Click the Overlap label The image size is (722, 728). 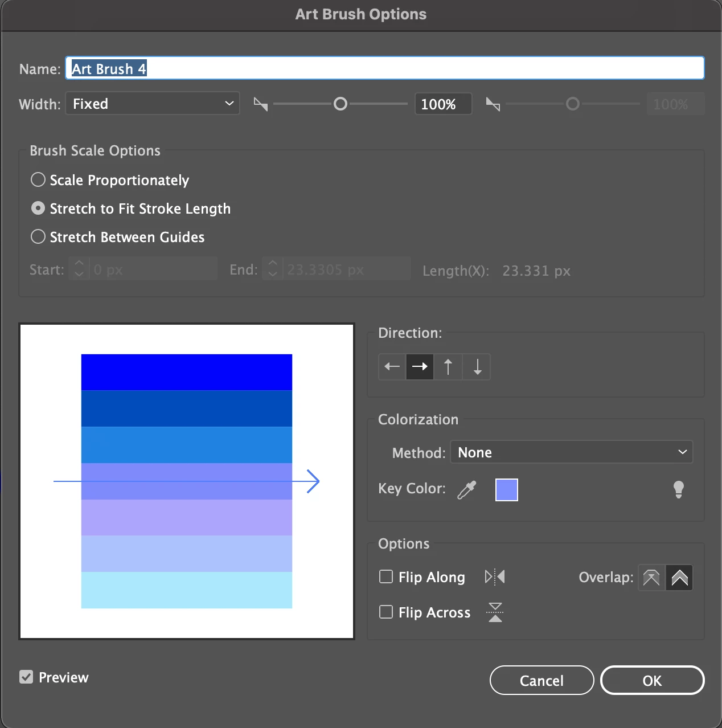point(606,577)
